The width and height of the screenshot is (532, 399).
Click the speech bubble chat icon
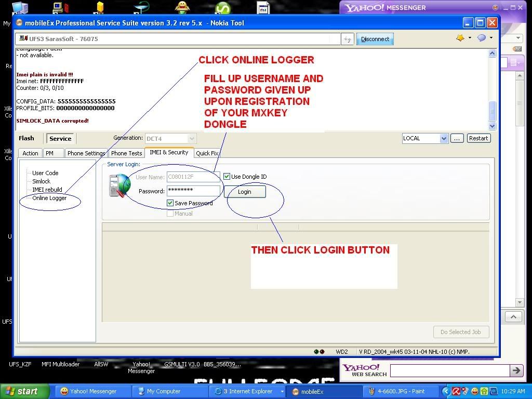click(482, 37)
